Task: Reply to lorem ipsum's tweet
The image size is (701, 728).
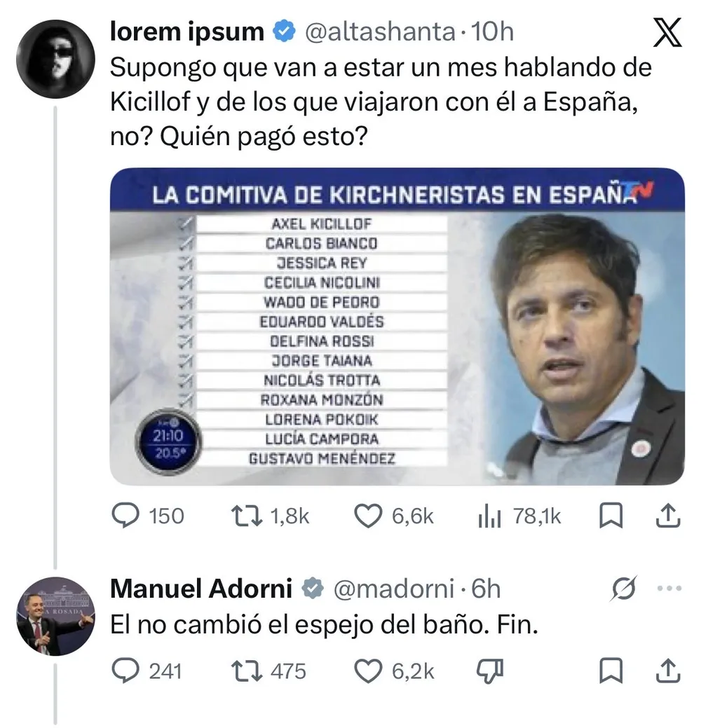Action: (127, 516)
